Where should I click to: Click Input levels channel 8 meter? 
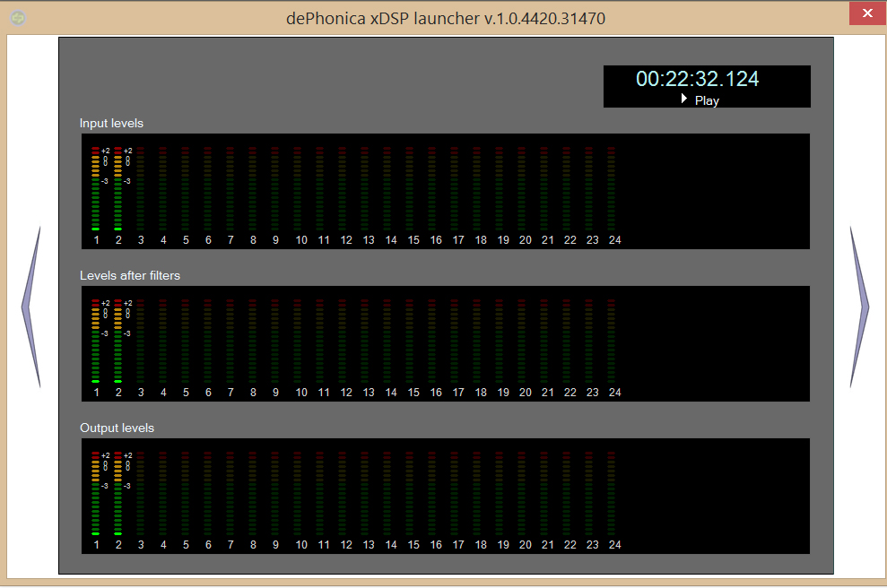(x=252, y=188)
